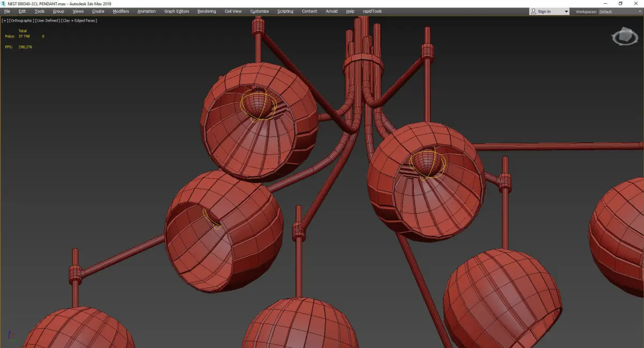
Task: Open the Arnold menu
Action: pyautogui.click(x=332, y=11)
